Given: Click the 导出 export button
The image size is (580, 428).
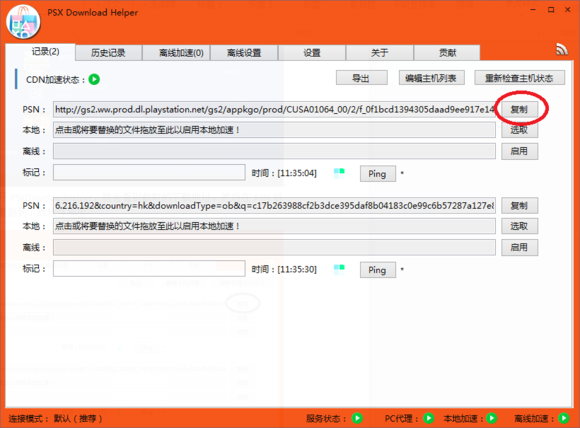Looking at the screenshot, I should [361, 78].
